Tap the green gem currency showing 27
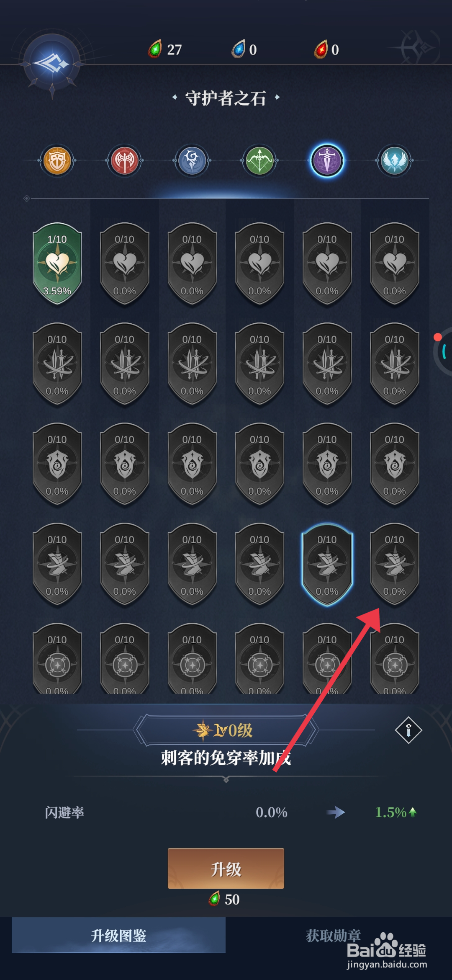Image resolution: width=452 pixels, height=980 pixels. click(x=165, y=49)
